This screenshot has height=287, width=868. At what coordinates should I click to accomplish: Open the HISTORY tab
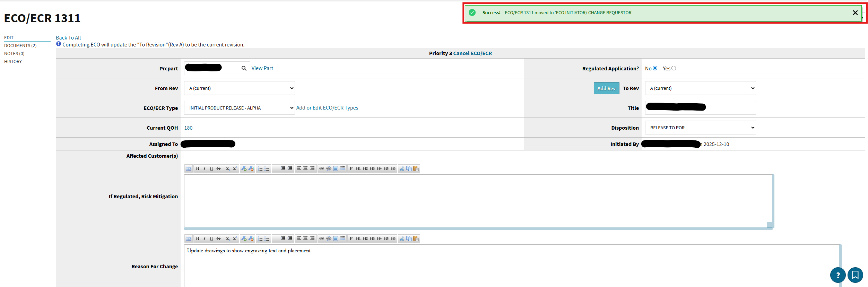(x=13, y=62)
